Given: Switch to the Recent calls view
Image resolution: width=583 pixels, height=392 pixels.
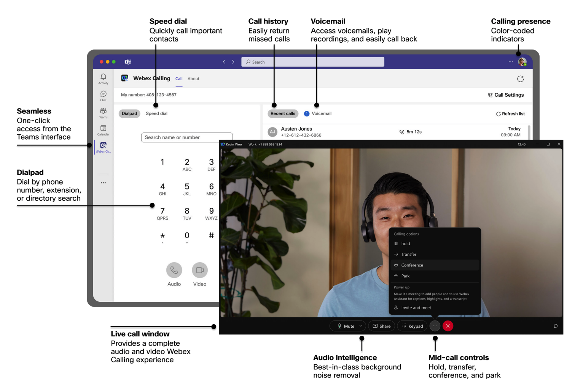Looking at the screenshot, I should click(x=283, y=113).
